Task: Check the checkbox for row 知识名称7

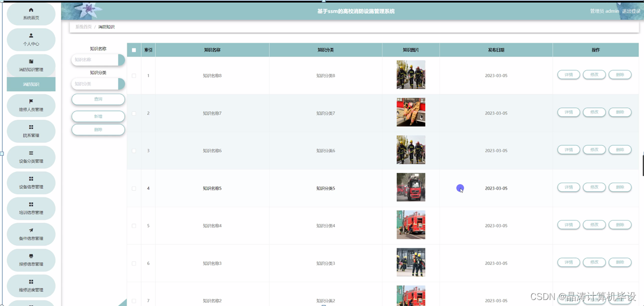Action: tap(134, 113)
